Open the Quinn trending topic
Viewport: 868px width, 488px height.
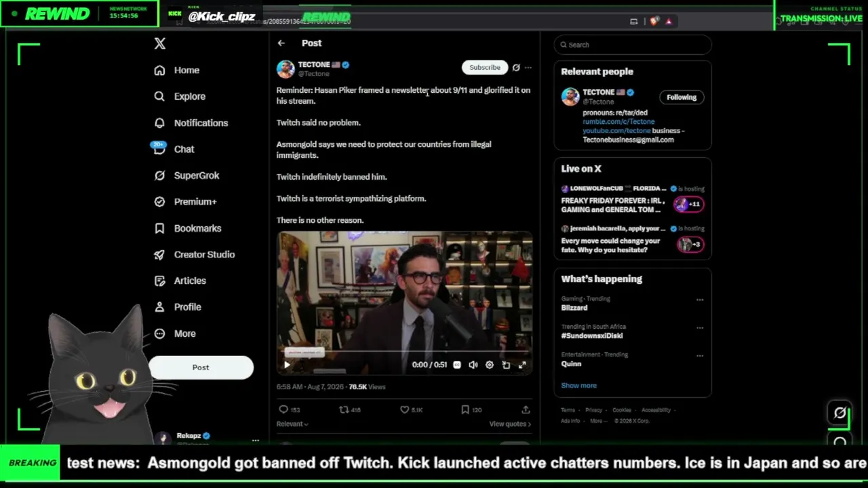coord(571,364)
